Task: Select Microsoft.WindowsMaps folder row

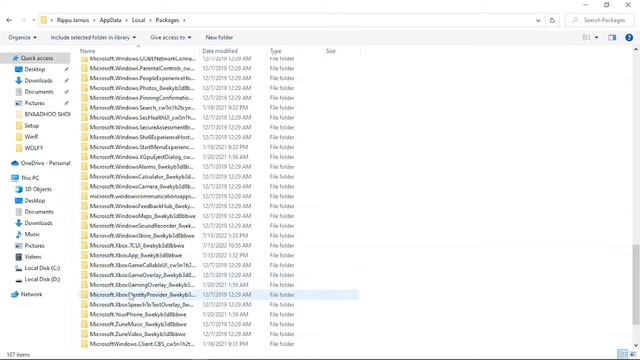Action: pos(220,216)
